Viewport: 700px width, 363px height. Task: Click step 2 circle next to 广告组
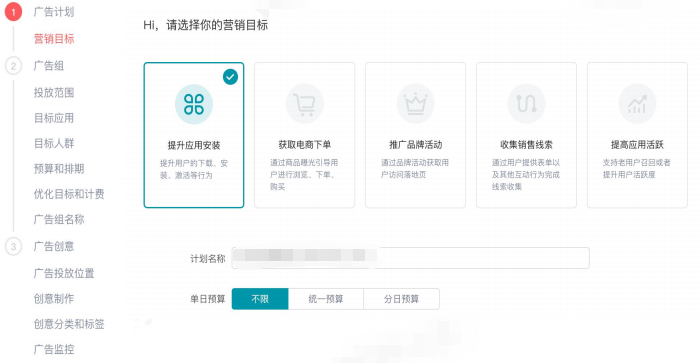pos(13,66)
